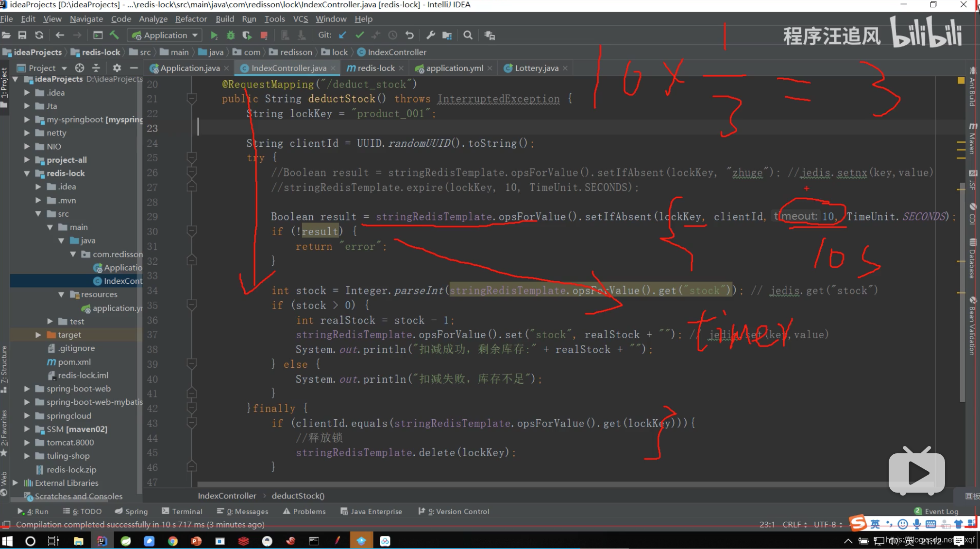Expand the target folder
Image resolution: width=980 pixels, height=549 pixels.
coord(38,335)
